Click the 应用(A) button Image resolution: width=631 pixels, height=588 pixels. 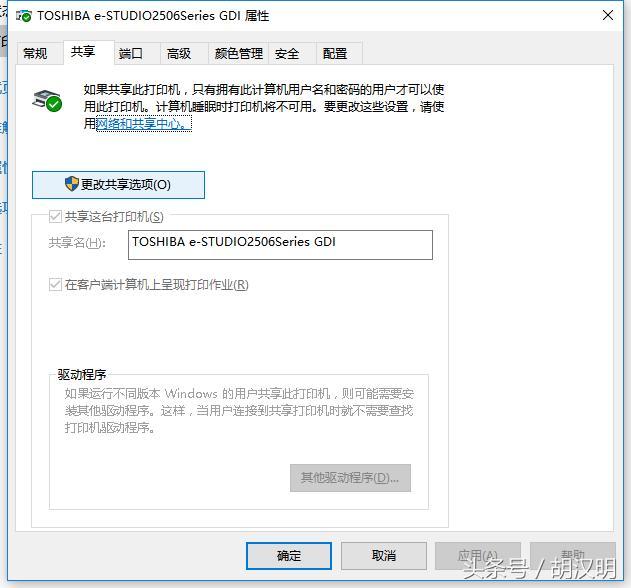(478, 556)
